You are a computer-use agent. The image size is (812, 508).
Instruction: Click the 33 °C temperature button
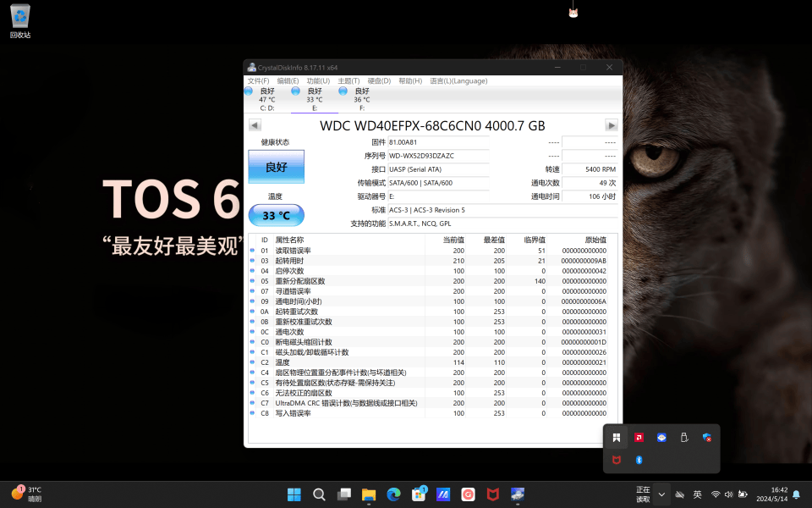[276, 215]
